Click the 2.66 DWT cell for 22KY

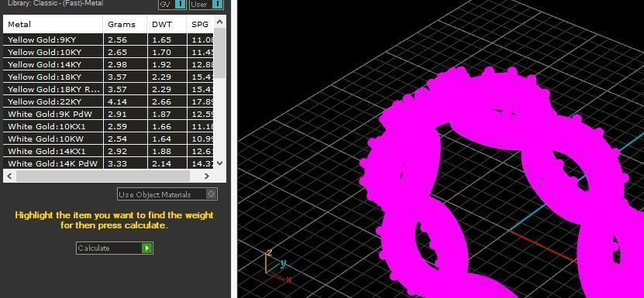click(x=167, y=101)
